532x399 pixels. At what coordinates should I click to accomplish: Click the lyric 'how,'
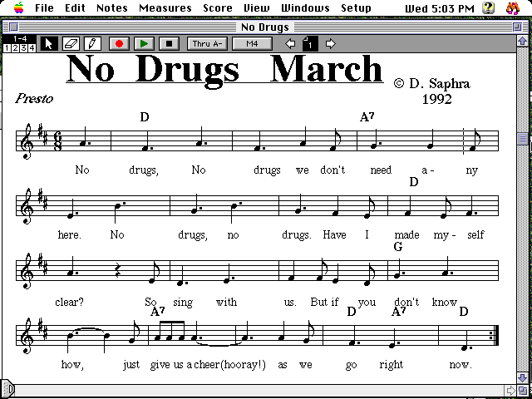click(x=72, y=365)
